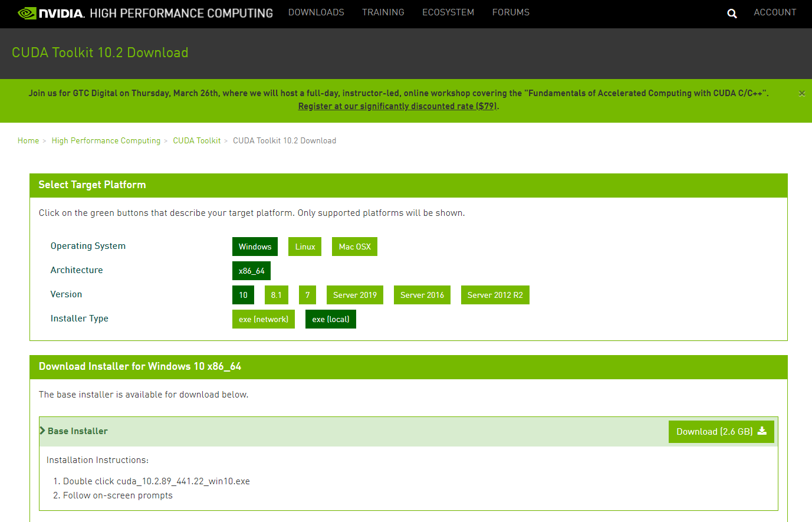The width and height of the screenshot is (812, 522).
Task: Select Windows version 7
Action: tap(307, 295)
